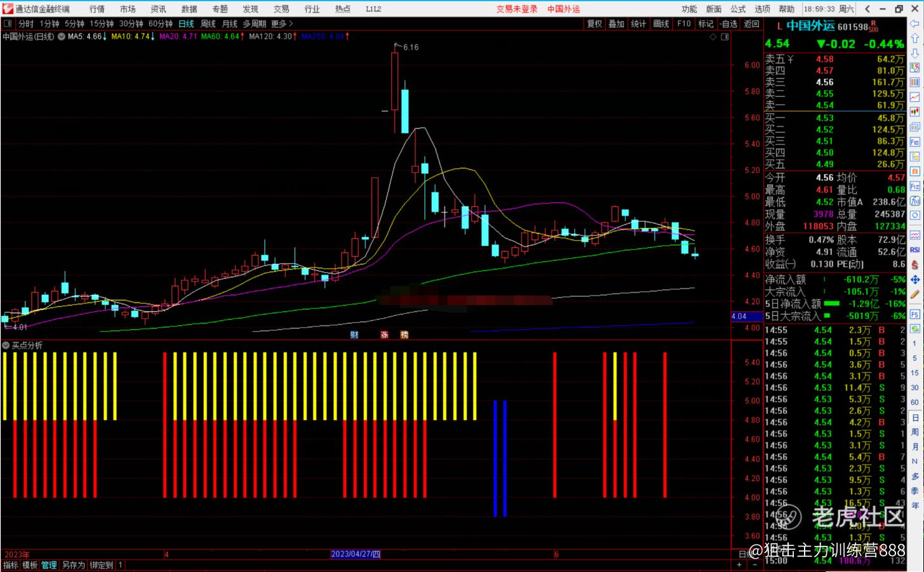Expand the 更多 periods dropdown
Viewport: 924px width, 572px height.
click(282, 24)
